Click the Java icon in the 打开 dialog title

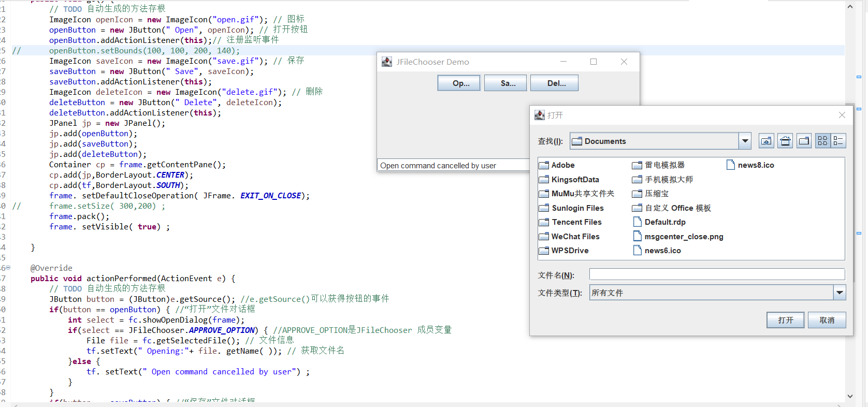(x=540, y=115)
